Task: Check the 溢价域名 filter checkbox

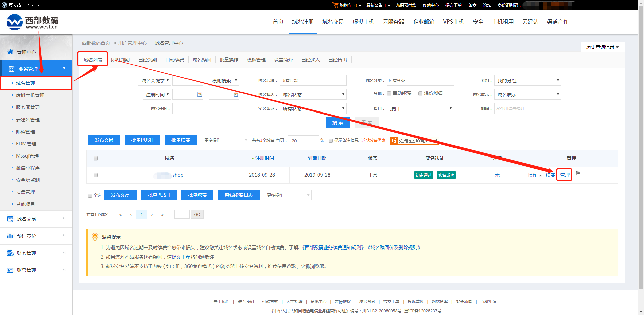Action: click(x=420, y=93)
